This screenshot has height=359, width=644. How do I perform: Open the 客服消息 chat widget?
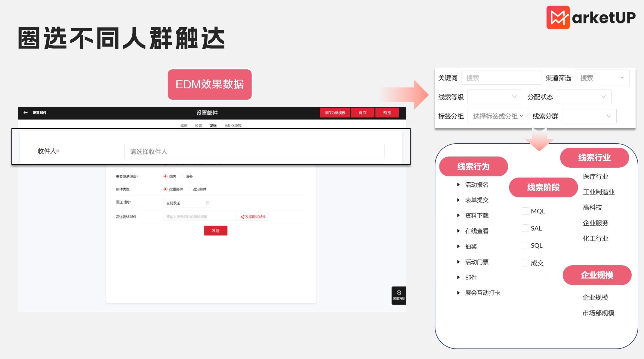(399, 295)
